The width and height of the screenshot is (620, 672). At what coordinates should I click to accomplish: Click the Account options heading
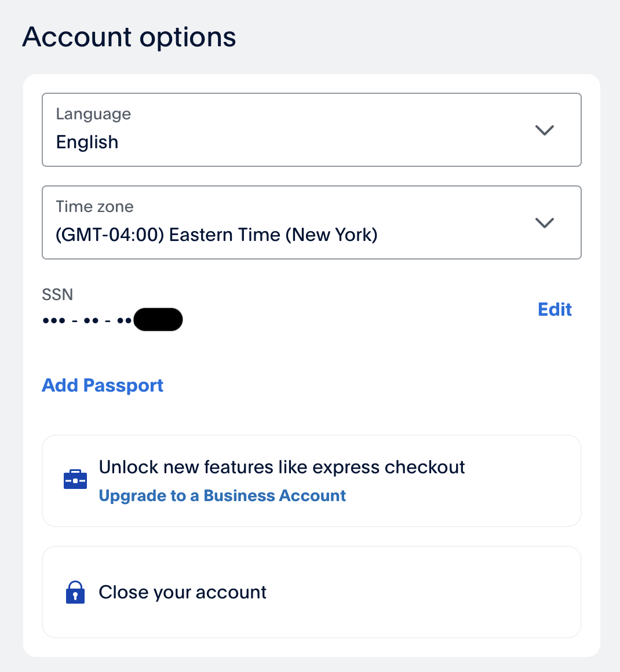[x=129, y=37]
